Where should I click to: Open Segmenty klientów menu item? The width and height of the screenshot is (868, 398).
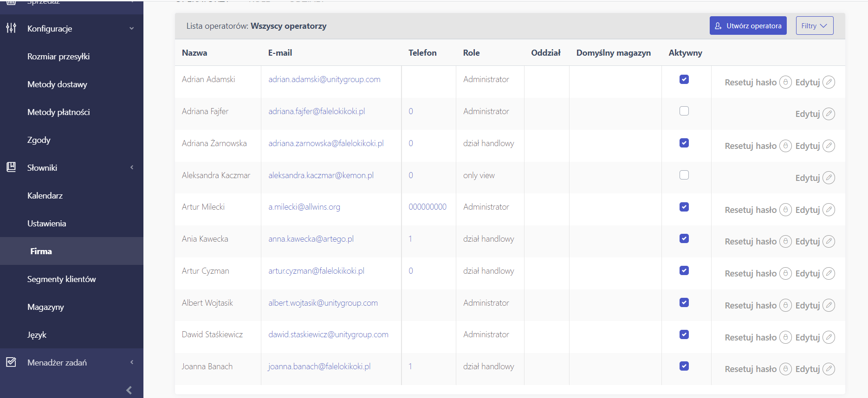(x=61, y=279)
